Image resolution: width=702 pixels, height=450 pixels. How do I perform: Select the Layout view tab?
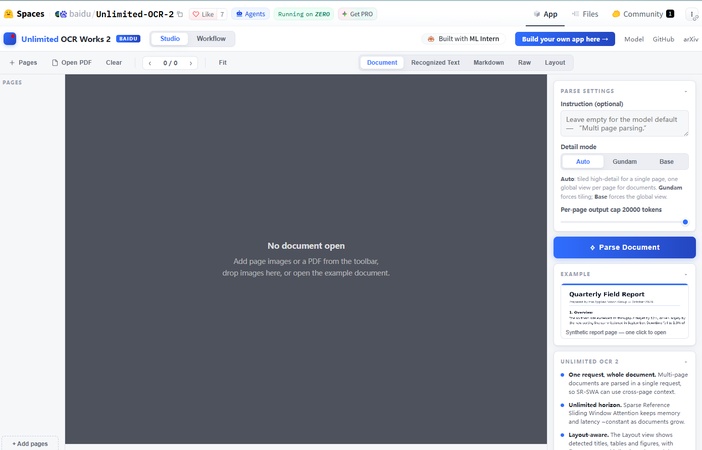[555, 63]
